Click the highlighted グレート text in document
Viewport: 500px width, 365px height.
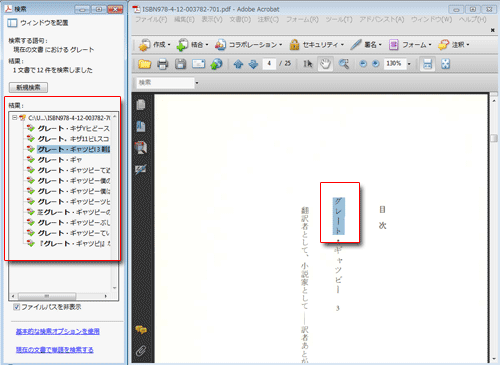pyautogui.click(x=338, y=216)
